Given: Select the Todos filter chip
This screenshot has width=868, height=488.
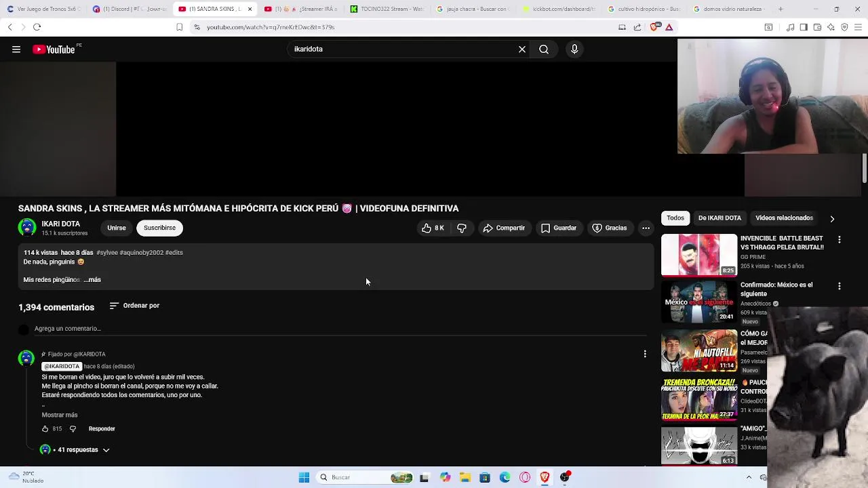Looking at the screenshot, I should [x=675, y=218].
